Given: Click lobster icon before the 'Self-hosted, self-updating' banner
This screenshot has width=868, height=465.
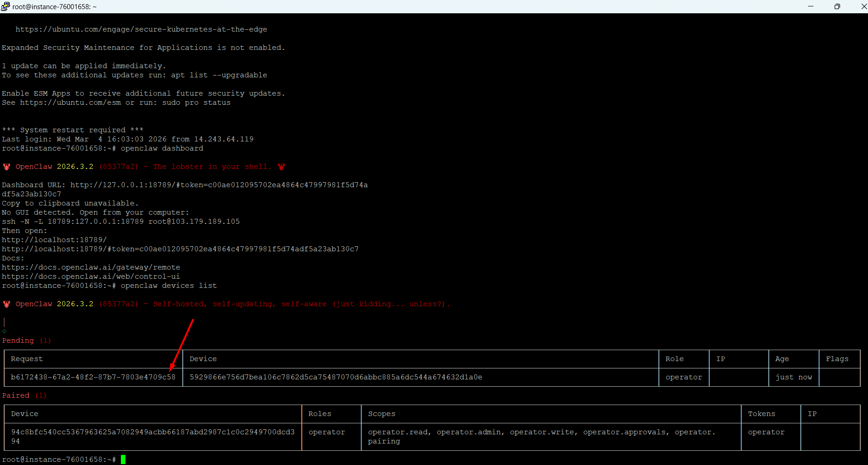Looking at the screenshot, I should (6, 304).
